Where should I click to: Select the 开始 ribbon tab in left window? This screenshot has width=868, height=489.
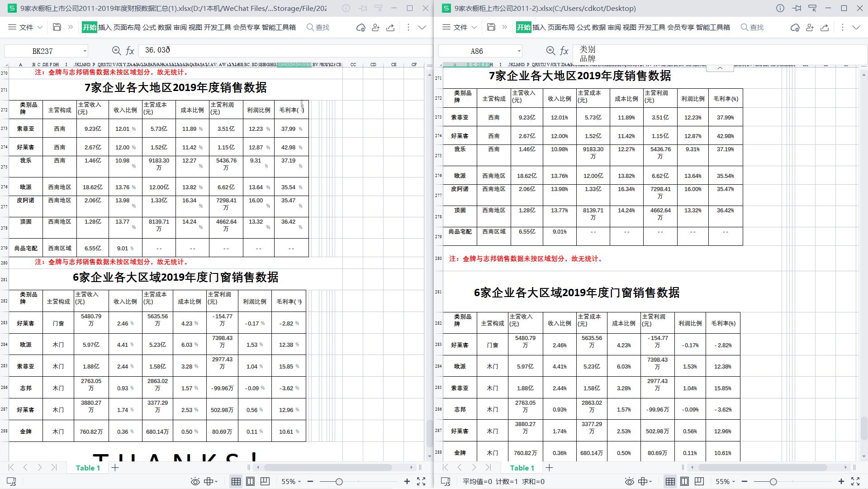click(x=90, y=27)
